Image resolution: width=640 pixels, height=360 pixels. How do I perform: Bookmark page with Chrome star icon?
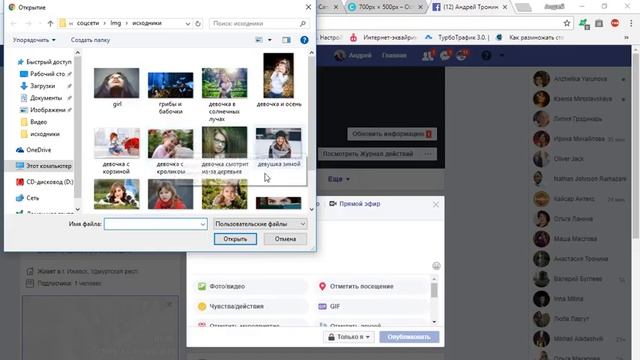click(x=567, y=23)
